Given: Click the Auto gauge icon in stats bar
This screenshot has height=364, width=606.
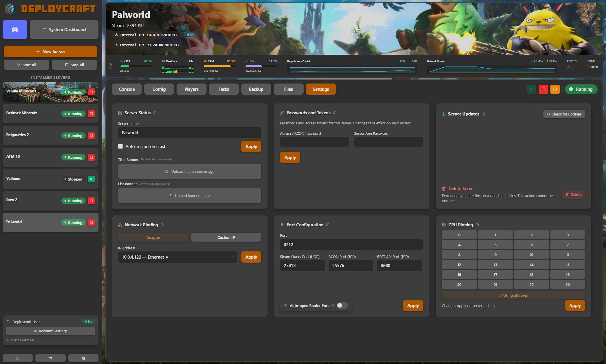Looking at the screenshot, I should point(110,65).
